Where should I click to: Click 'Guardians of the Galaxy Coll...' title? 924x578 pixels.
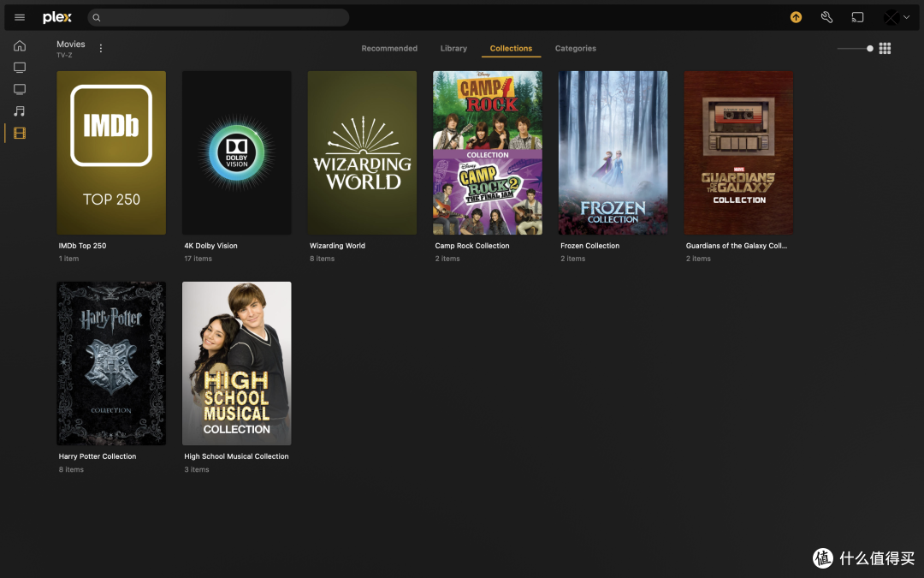(x=737, y=246)
